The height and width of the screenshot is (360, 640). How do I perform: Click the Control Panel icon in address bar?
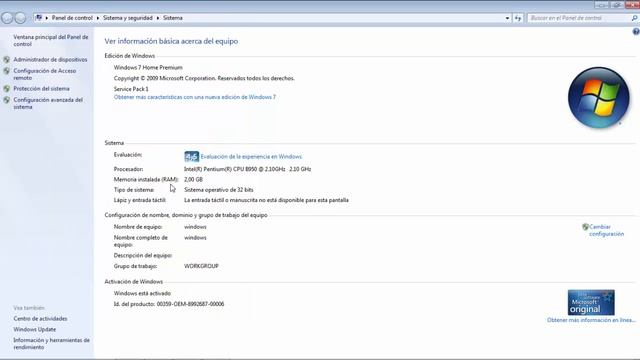click(39, 18)
